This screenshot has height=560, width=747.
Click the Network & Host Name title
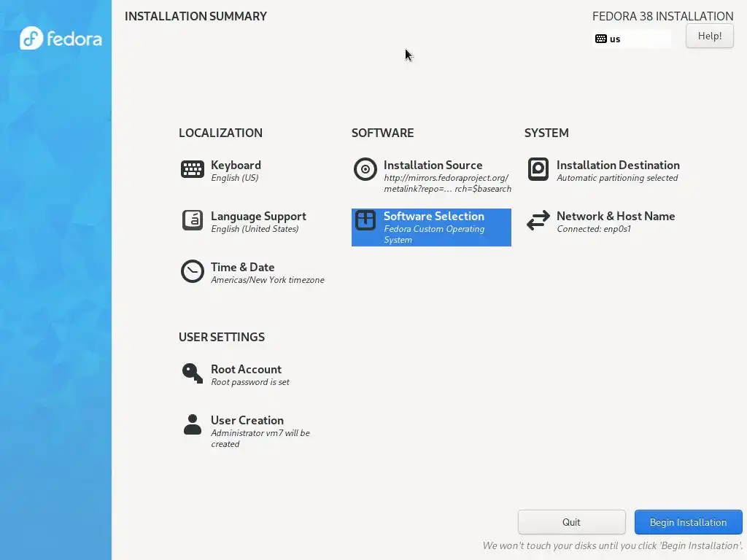pyautogui.click(x=616, y=216)
